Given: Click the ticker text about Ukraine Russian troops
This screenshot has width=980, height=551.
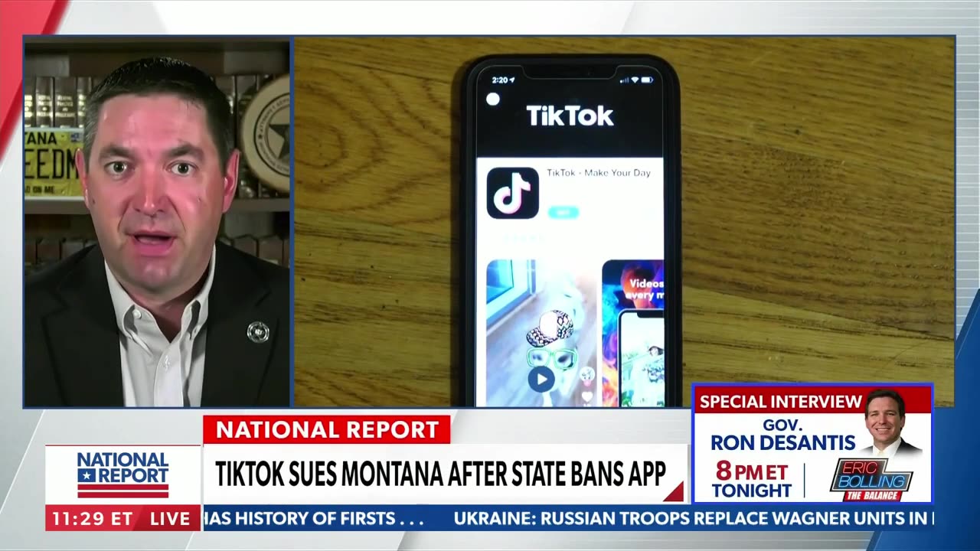Looking at the screenshot, I should click(x=694, y=518).
